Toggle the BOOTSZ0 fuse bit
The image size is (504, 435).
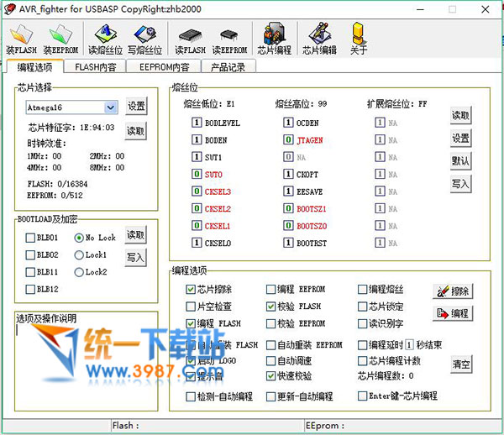tap(288, 226)
